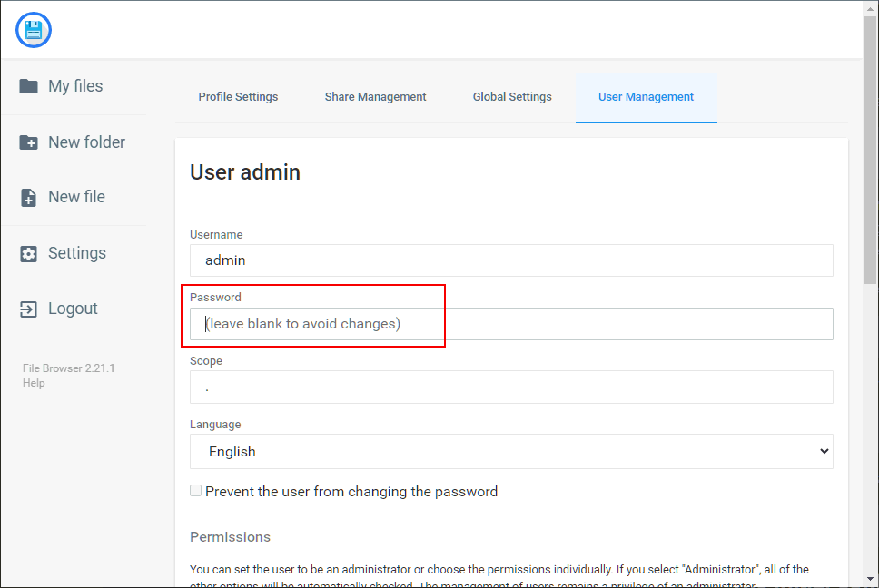This screenshot has width=879, height=588.
Task: Switch to the Profile Settings tab
Action: coord(238,97)
